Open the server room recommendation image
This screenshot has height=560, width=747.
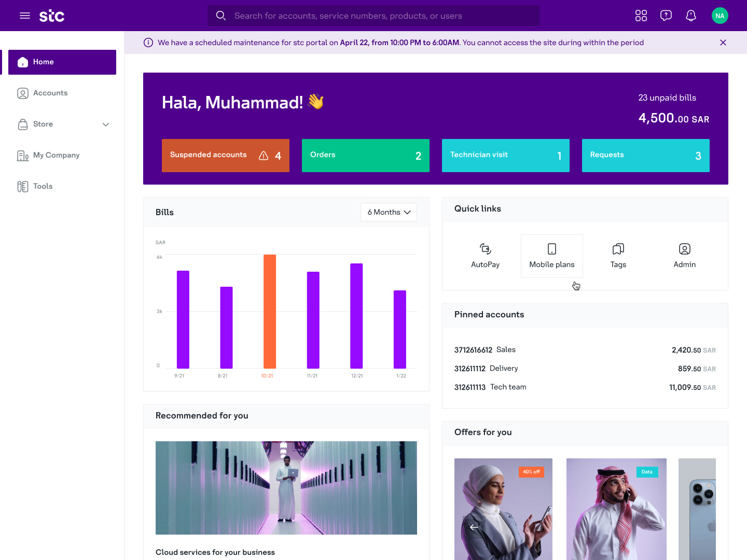[286, 488]
